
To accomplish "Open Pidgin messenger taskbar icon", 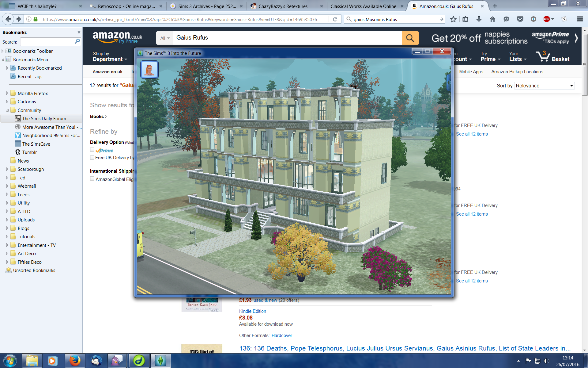I will coord(117,361).
